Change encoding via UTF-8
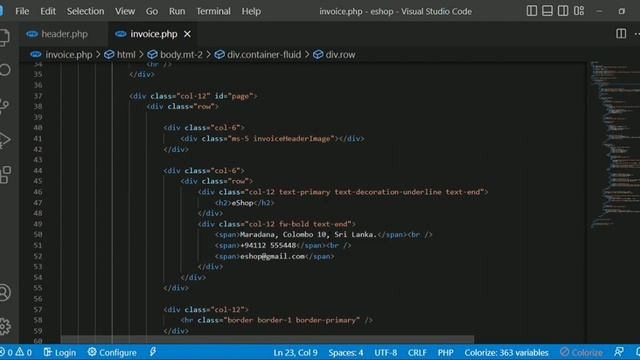The height and width of the screenshot is (360, 640). pyautogui.click(x=385, y=352)
